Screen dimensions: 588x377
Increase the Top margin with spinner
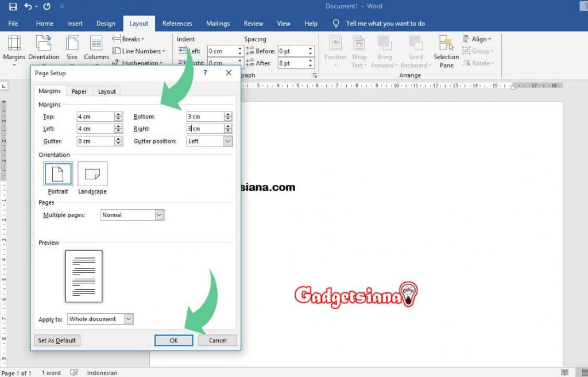tap(118, 114)
